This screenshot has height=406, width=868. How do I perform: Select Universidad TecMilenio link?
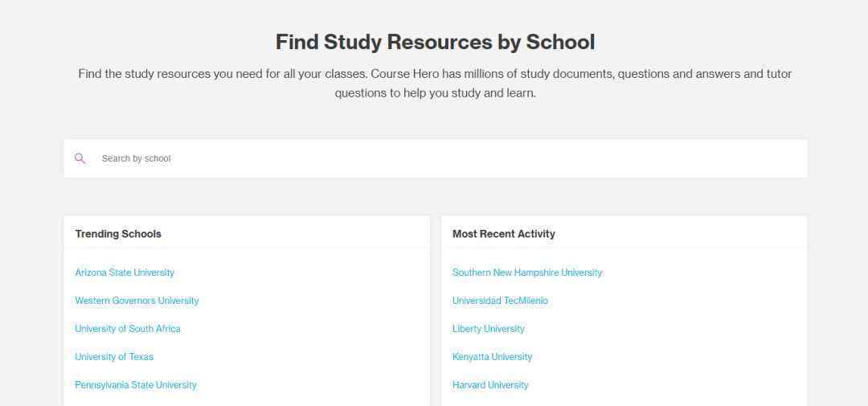[x=500, y=301]
